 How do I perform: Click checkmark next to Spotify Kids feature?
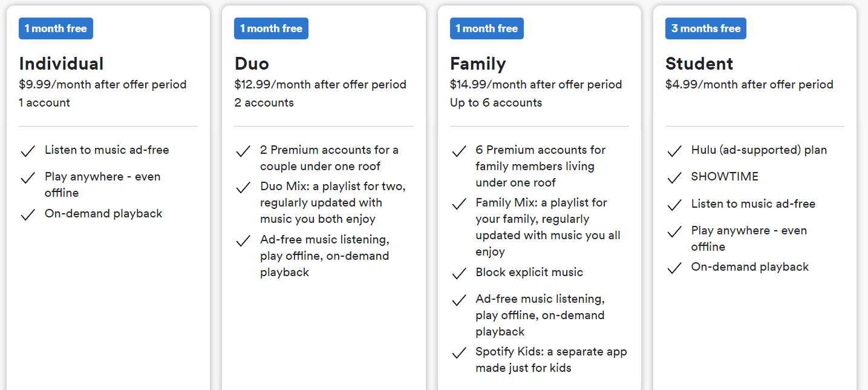click(x=459, y=352)
